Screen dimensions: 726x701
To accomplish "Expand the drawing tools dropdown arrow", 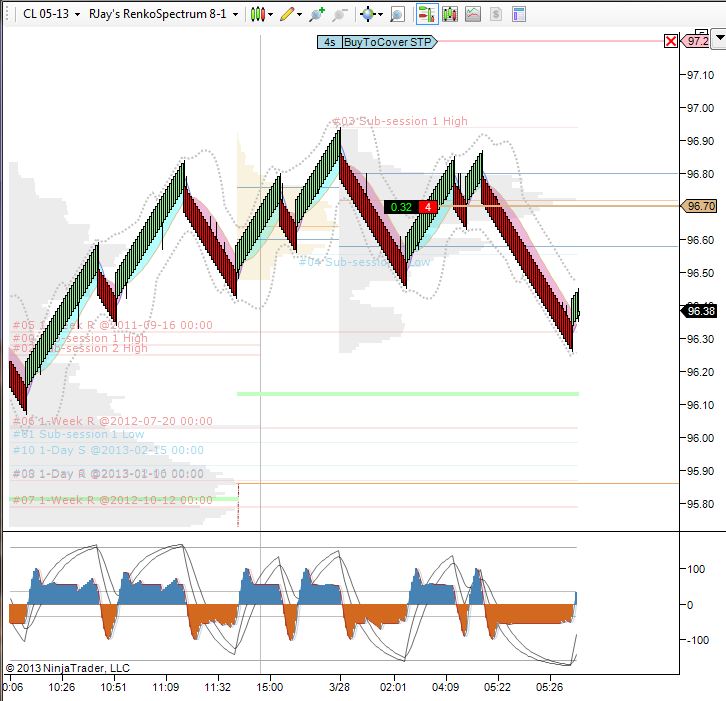I will point(299,15).
